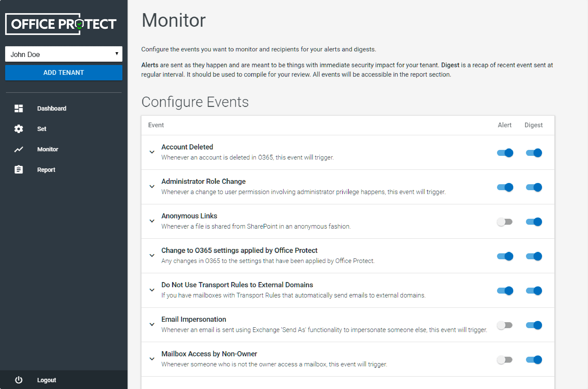This screenshot has width=588, height=389.
Task: Expand the Account Deleted event row
Action: [152, 152]
